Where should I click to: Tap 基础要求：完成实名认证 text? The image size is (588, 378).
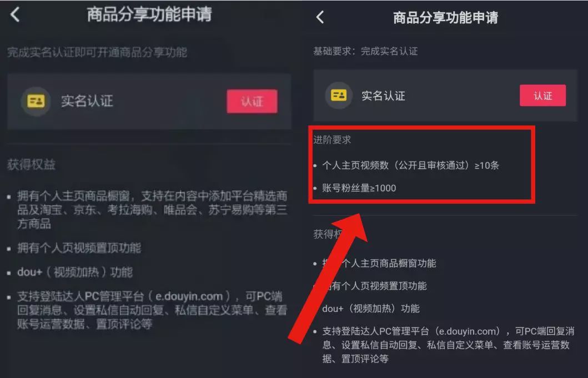(x=365, y=51)
